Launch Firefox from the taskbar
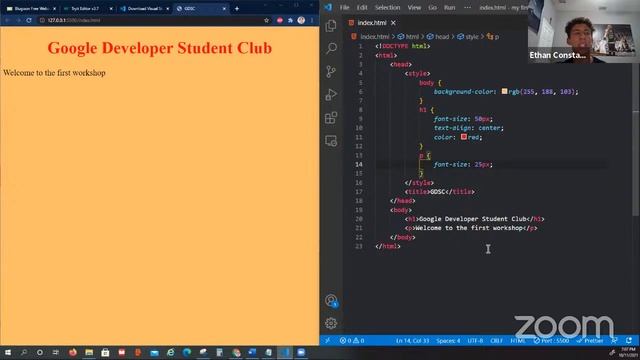This screenshot has width=640, height=360. click(x=73, y=352)
